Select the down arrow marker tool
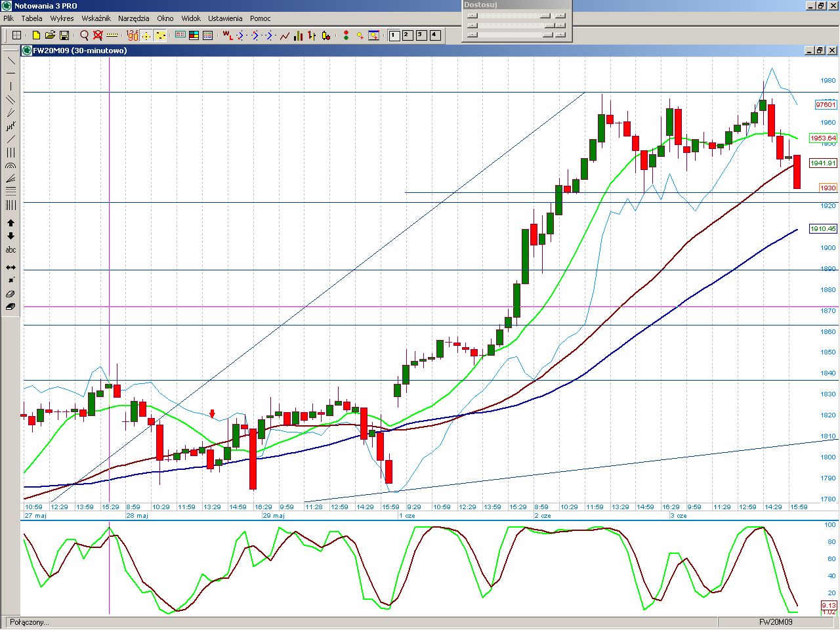 click(x=10, y=236)
